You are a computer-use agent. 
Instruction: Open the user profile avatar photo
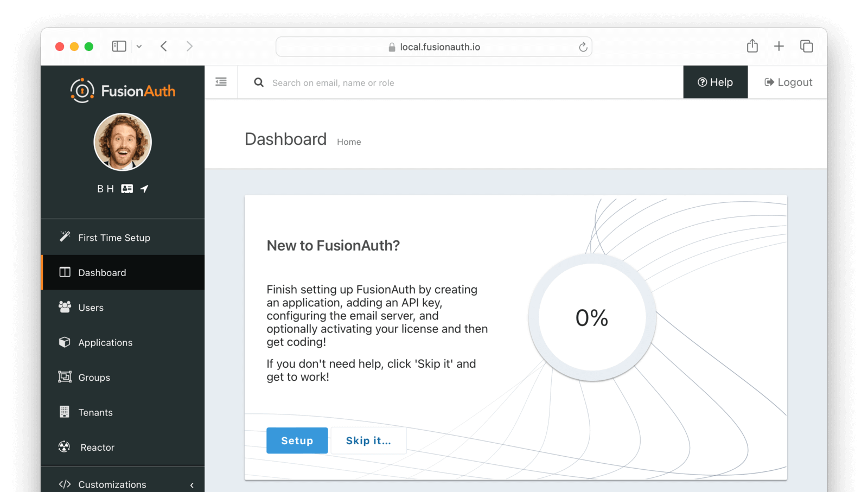[123, 142]
